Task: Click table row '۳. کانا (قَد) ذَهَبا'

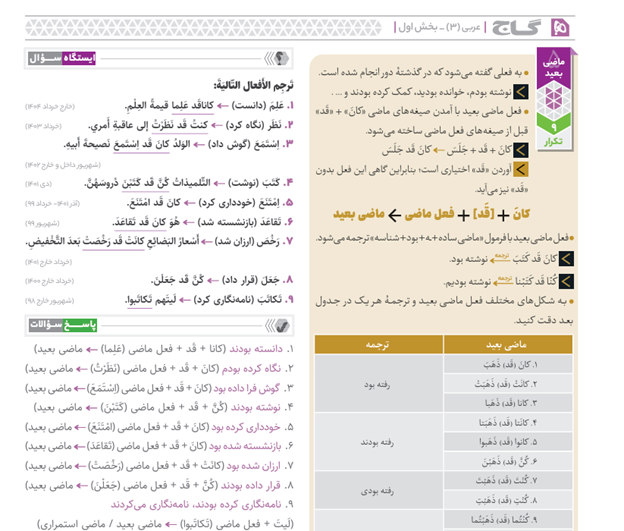Action: tap(508, 403)
